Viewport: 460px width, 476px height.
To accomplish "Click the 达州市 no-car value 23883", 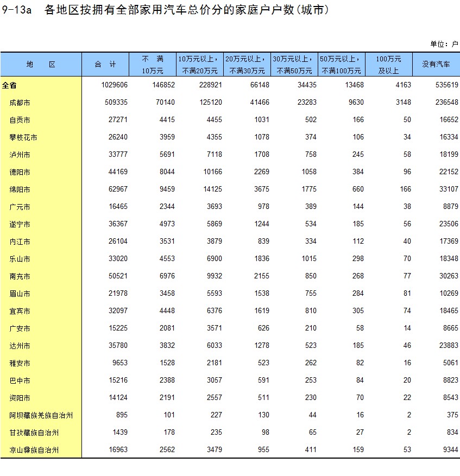I will click(x=449, y=345).
